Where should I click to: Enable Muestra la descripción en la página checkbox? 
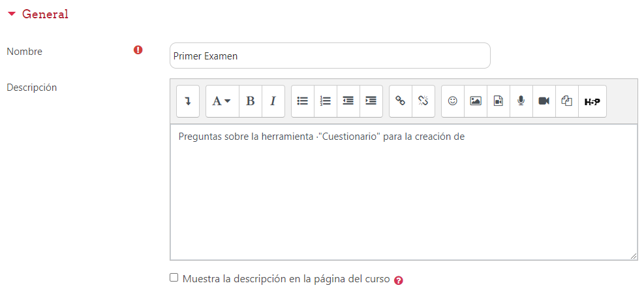[174, 278]
